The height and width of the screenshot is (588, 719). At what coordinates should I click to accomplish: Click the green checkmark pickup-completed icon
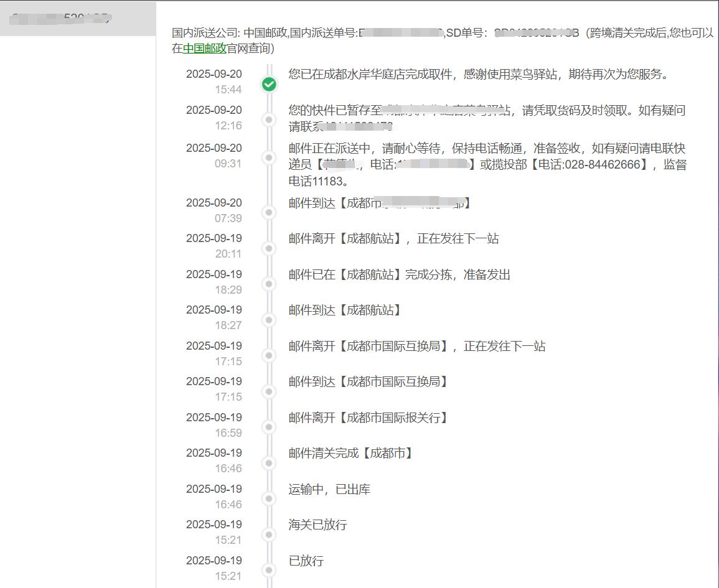[x=269, y=84]
